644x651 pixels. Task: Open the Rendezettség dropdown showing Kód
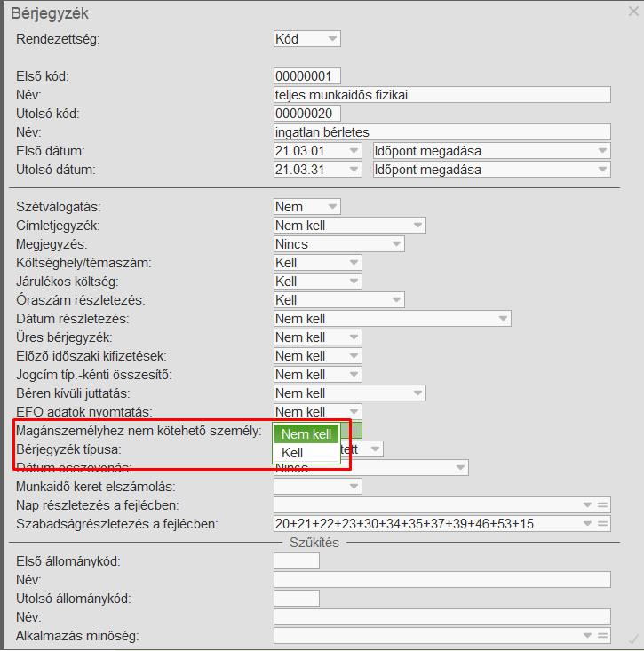click(x=307, y=39)
